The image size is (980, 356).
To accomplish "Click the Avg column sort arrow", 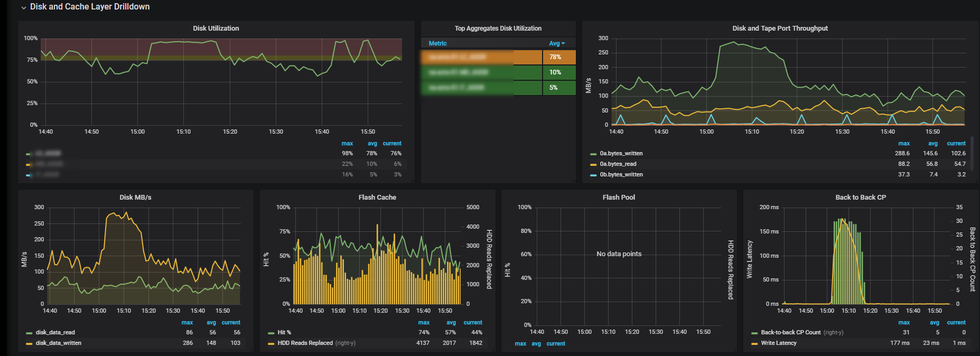I will (563, 44).
